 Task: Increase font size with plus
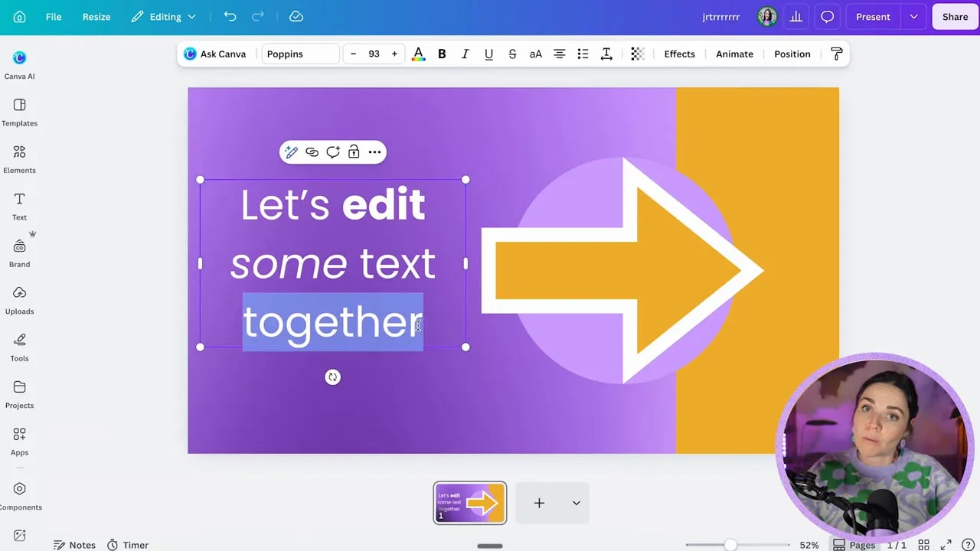pos(394,54)
